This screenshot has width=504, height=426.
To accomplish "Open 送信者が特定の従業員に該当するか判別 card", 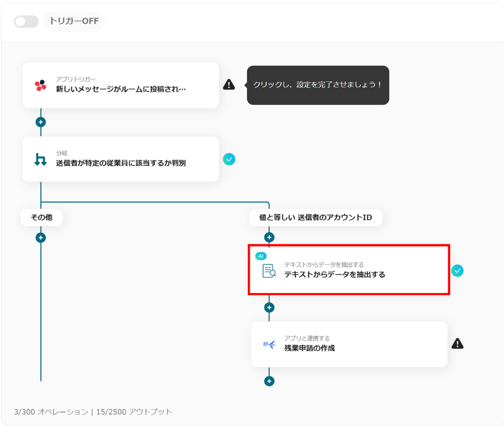I will 121,159.
